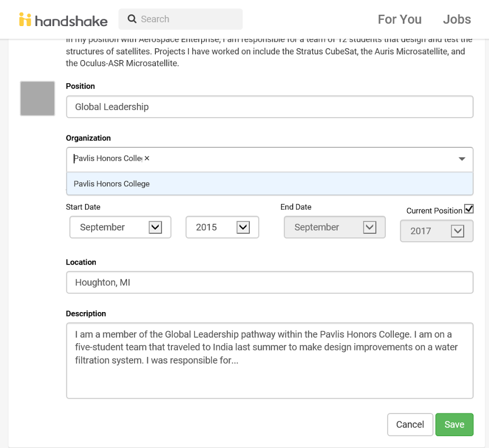The width and height of the screenshot is (489, 448).
Task: Click the organization text input cursor
Action: coord(74,159)
